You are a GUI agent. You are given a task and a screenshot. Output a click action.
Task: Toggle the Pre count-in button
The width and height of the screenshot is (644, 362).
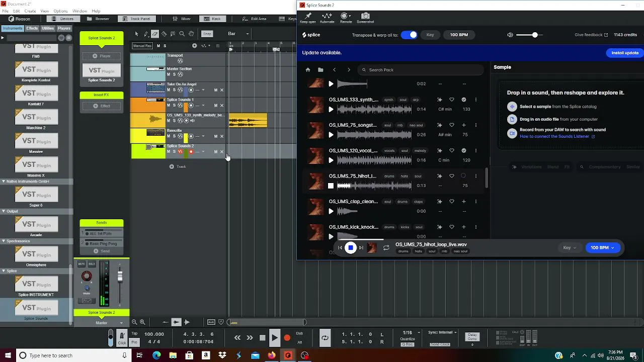pyautogui.click(x=134, y=342)
